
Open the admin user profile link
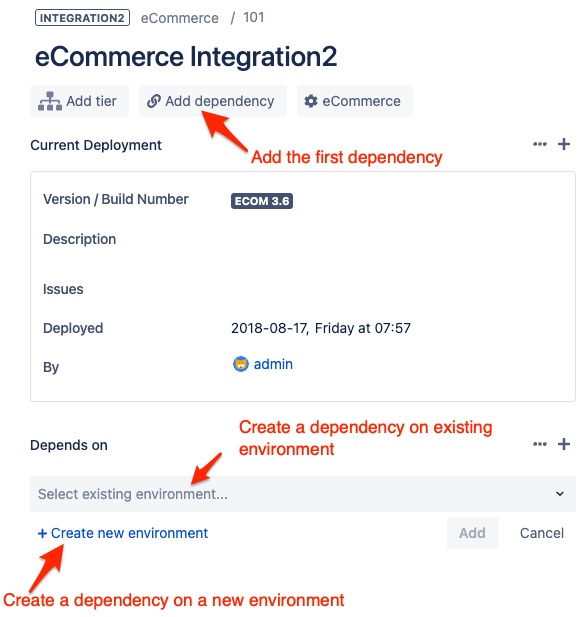click(273, 364)
